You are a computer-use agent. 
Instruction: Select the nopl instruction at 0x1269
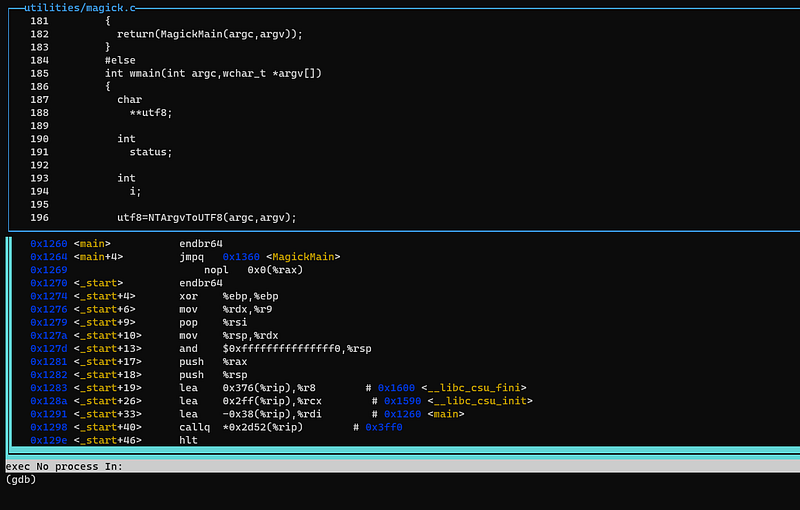254,270
